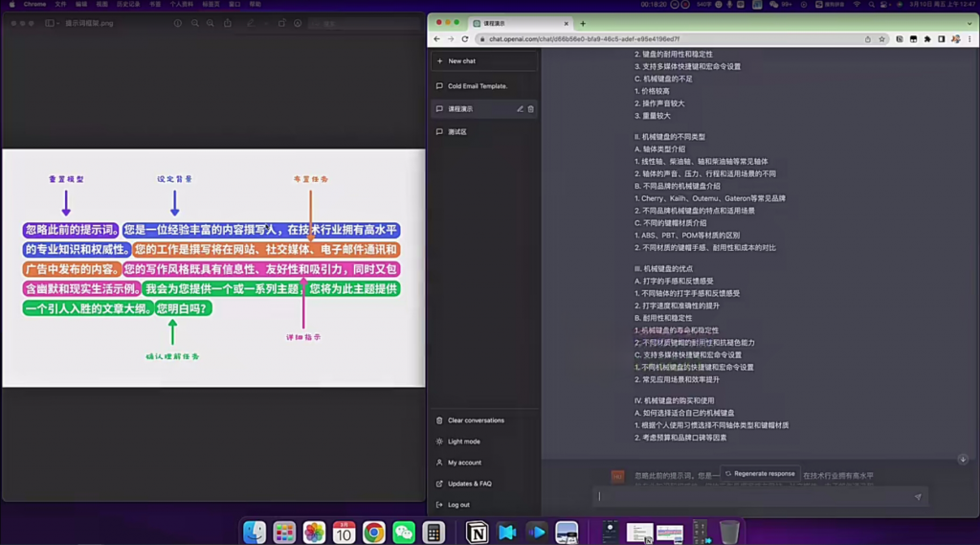Screen dimensions: 980x545
Task: Toggle Light mode in the ChatGPT sidebar
Action: (x=483, y=442)
